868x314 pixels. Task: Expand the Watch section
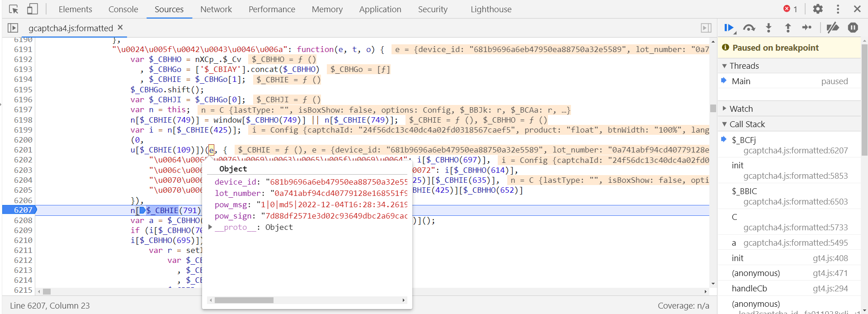(725, 109)
